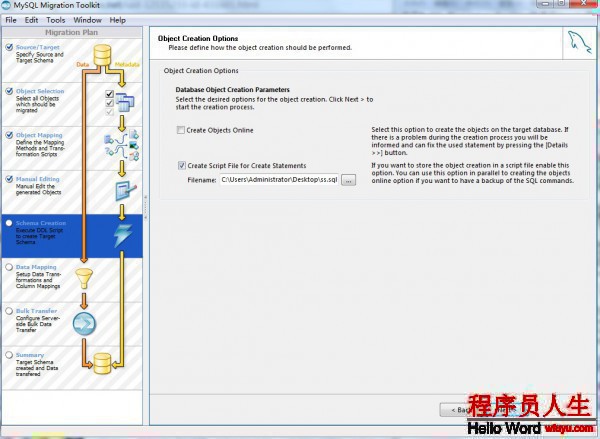Click the Data Mapping funnel icon
This screenshot has height=439, width=600.
pyautogui.click(x=84, y=279)
